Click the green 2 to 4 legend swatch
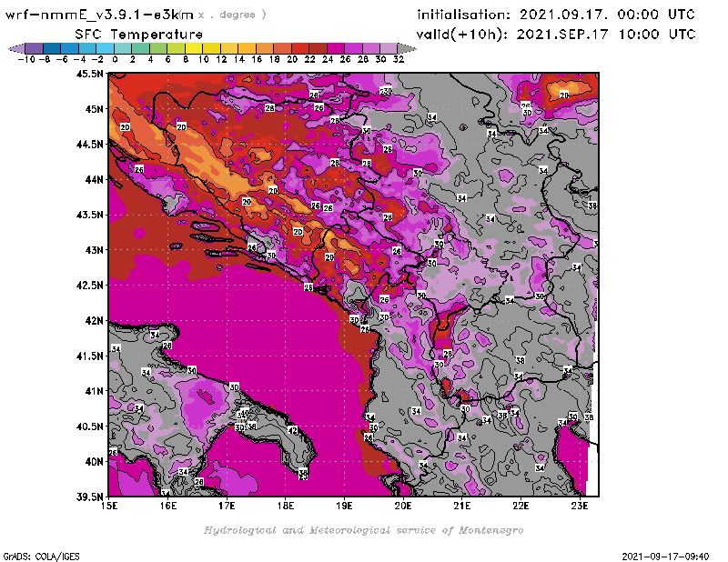Viewport: 728px width, 562px height. click(141, 49)
